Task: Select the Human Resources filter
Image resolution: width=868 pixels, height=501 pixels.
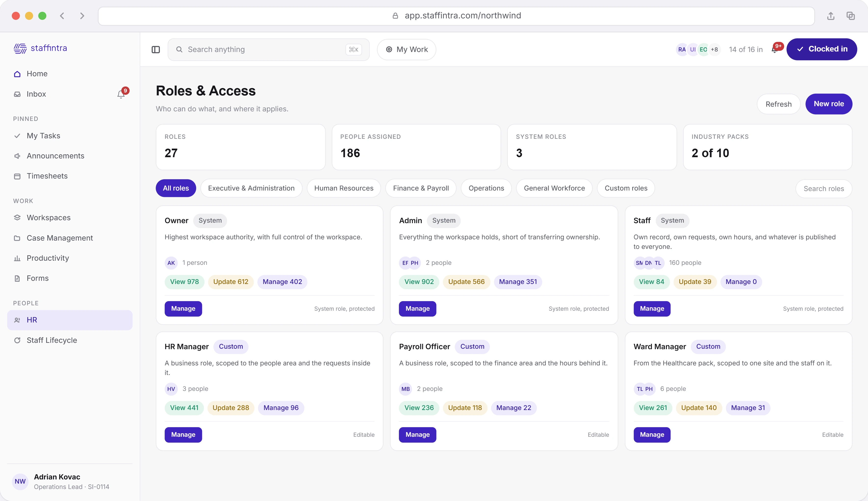Action: [x=344, y=188]
